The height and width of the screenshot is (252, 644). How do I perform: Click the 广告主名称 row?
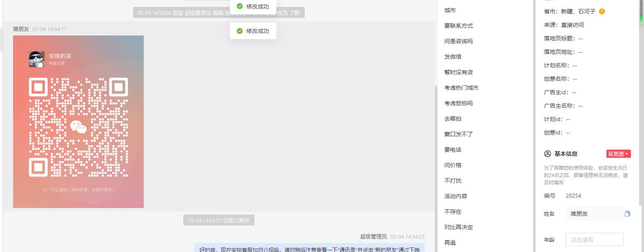tap(564, 106)
